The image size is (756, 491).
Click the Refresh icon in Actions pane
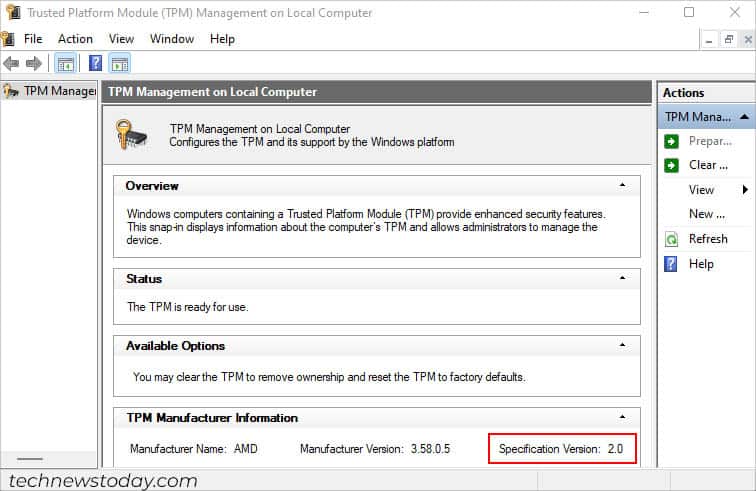[671, 239]
